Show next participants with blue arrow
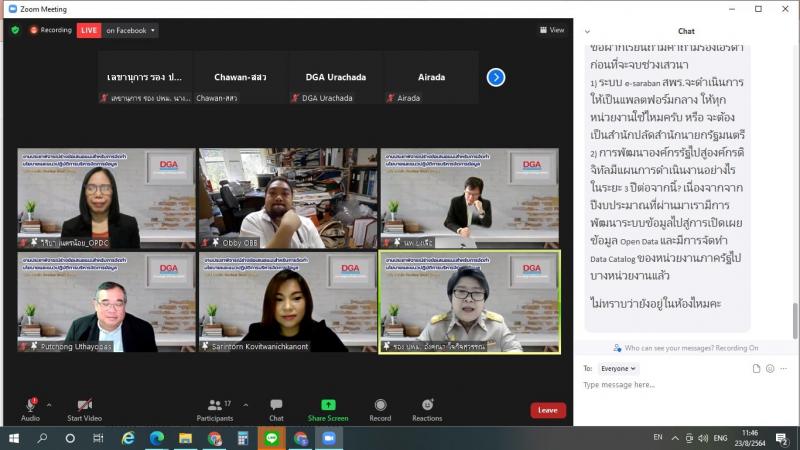This screenshot has height=450, width=800. pos(496,78)
